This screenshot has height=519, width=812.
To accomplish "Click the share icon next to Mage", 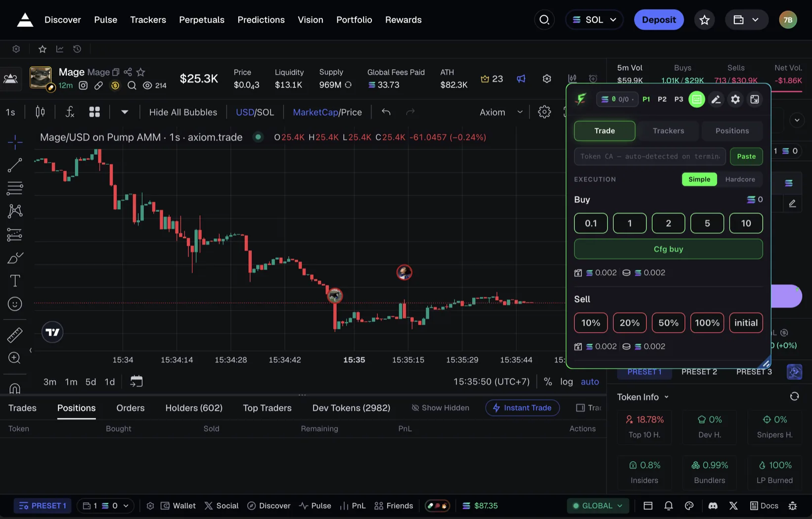I will pyautogui.click(x=128, y=72).
